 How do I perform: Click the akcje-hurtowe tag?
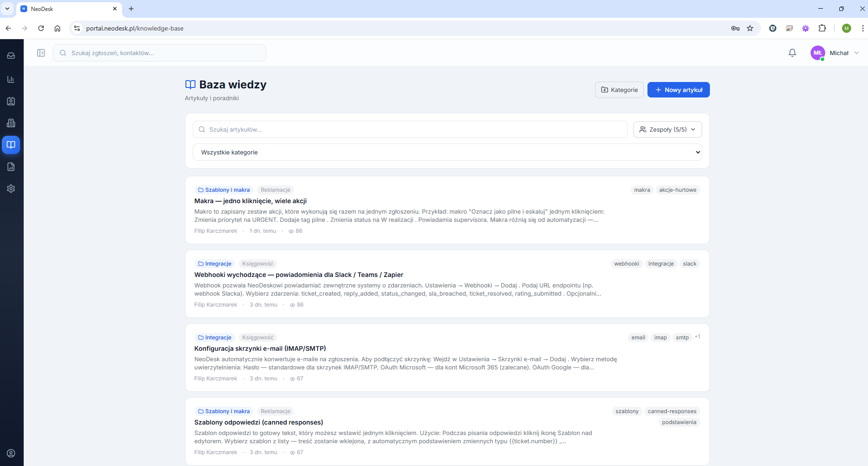pyautogui.click(x=678, y=190)
